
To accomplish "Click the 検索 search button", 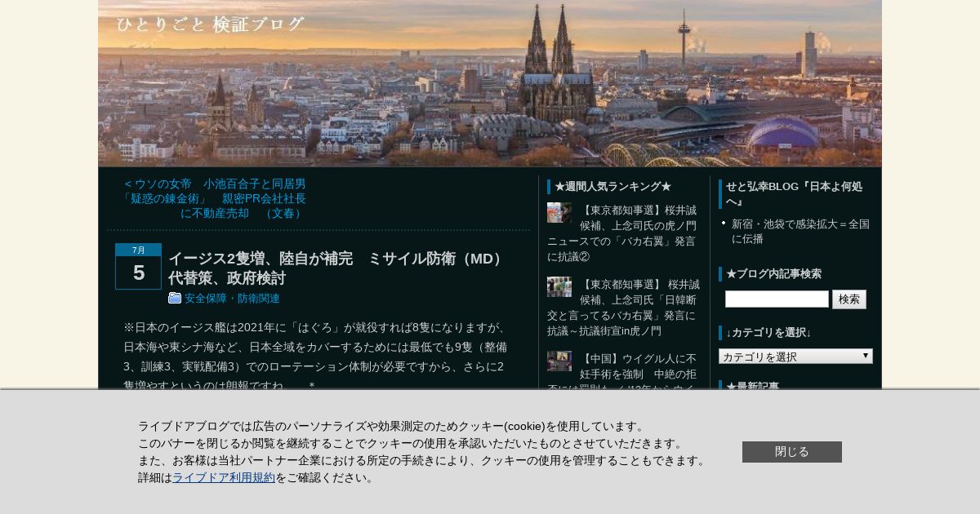I will (x=849, y=299).
